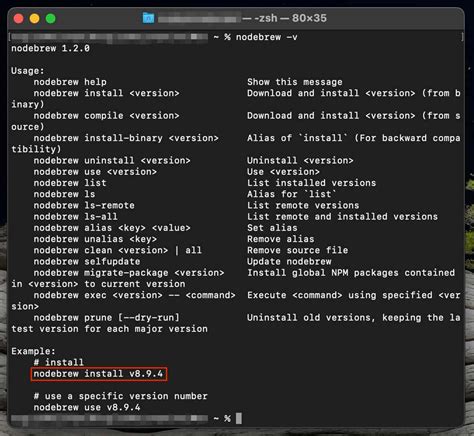Click 'nodebrew use <version>' usage line

pos(95,172)
